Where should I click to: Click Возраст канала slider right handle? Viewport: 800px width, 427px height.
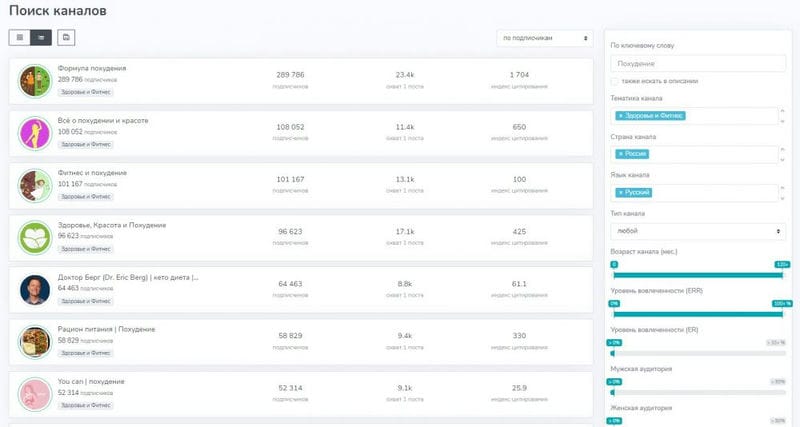pos(782,264)
